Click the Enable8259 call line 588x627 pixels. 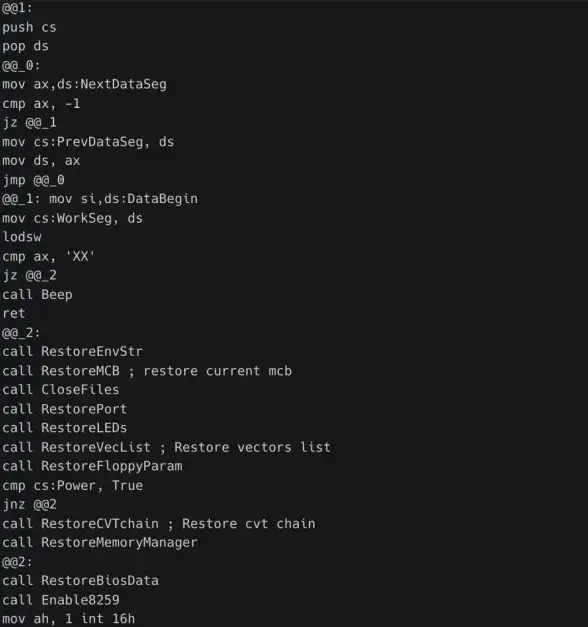(x=61, y=600)
